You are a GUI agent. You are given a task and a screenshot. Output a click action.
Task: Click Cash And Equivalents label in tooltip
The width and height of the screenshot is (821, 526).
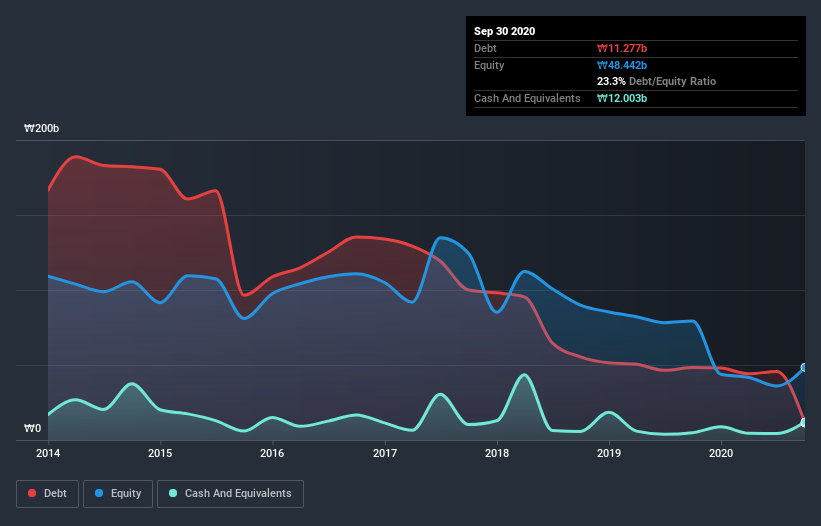click(527, 98)
